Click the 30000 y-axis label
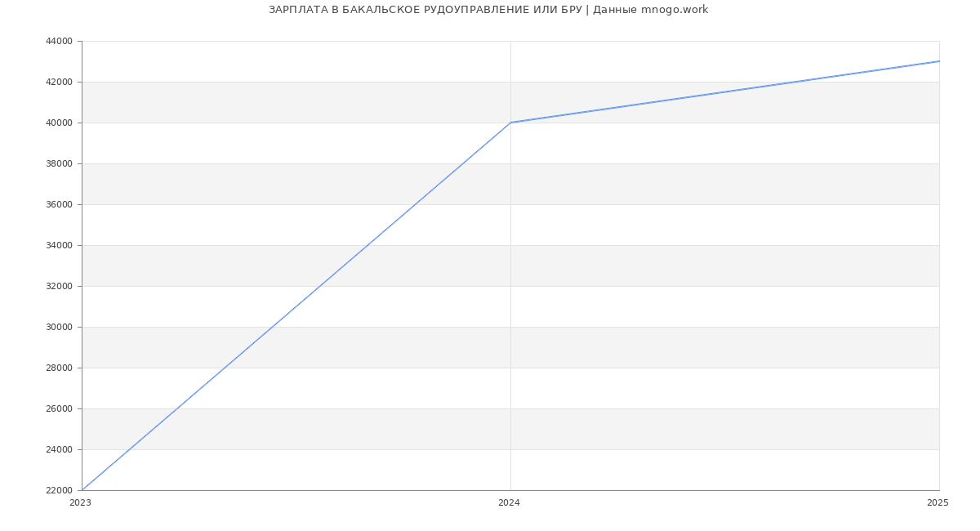Screen dimensions: 980x531 [59, 328]
